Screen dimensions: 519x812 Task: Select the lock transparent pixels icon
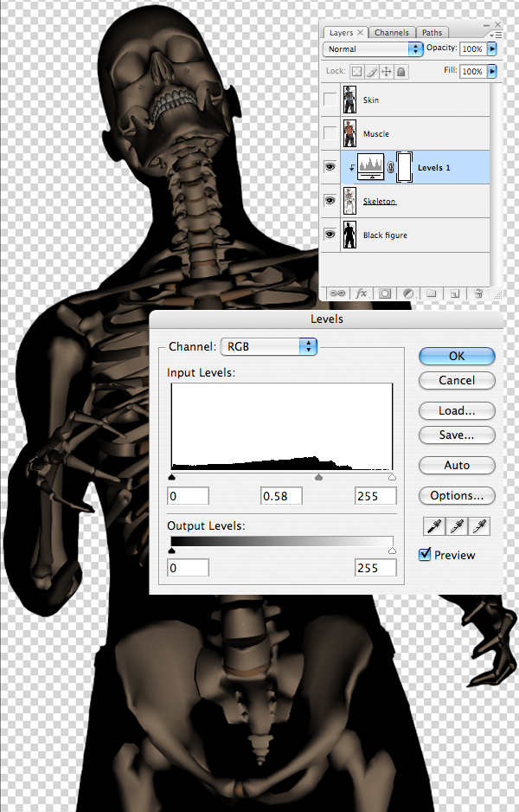pyautogui.click(x=356, y=72)
